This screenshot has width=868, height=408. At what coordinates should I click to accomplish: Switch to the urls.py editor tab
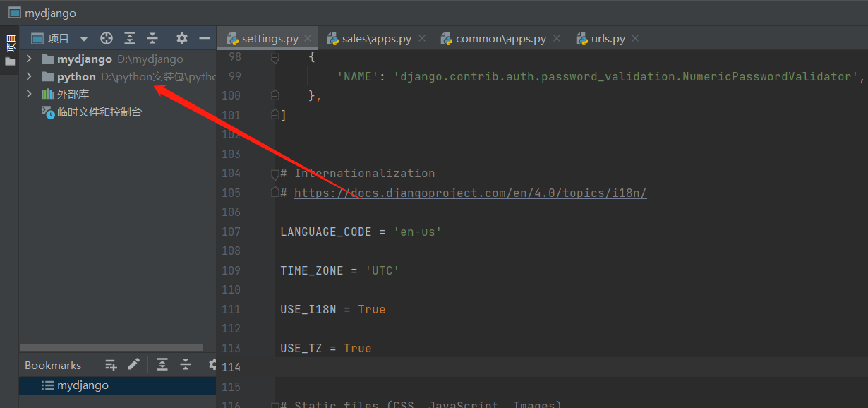click(x=605, y=38)
